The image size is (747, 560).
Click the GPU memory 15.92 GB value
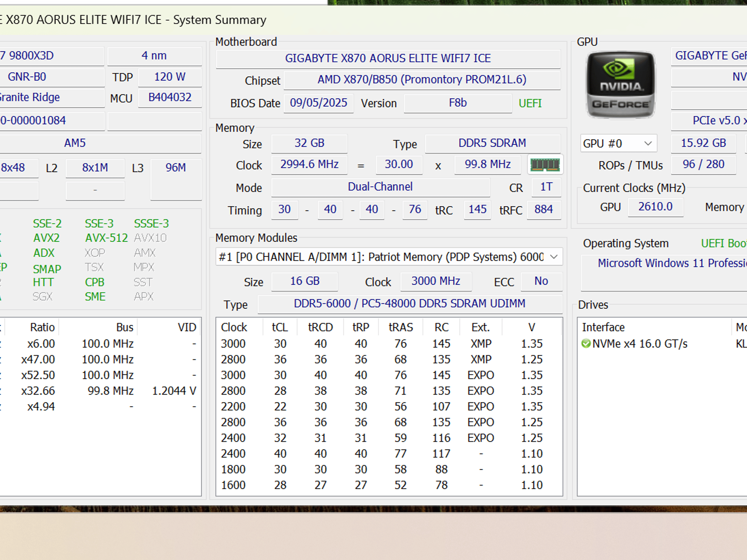click(x=704, y=143)
